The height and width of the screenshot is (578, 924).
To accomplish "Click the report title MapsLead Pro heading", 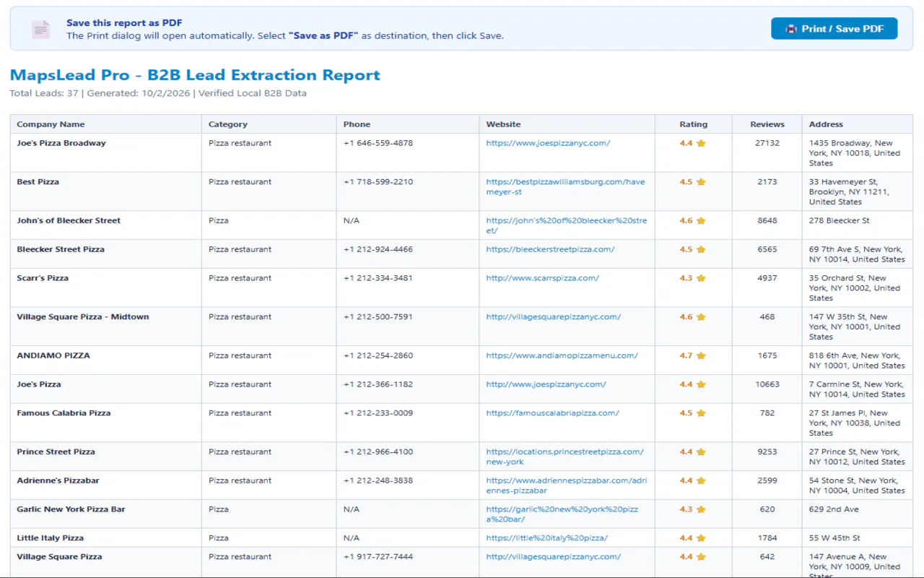I will point(195,75).
